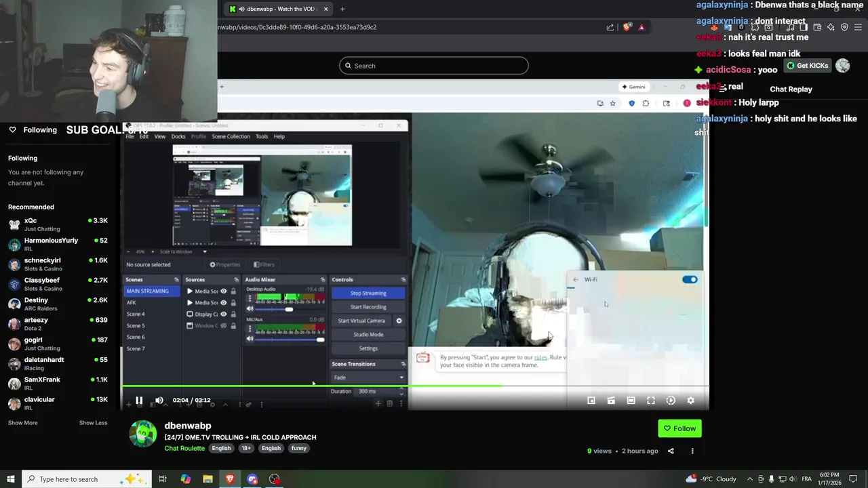Toggle visibility of first Media Source
The image size is (868, 488).
[x=223, y=291]
